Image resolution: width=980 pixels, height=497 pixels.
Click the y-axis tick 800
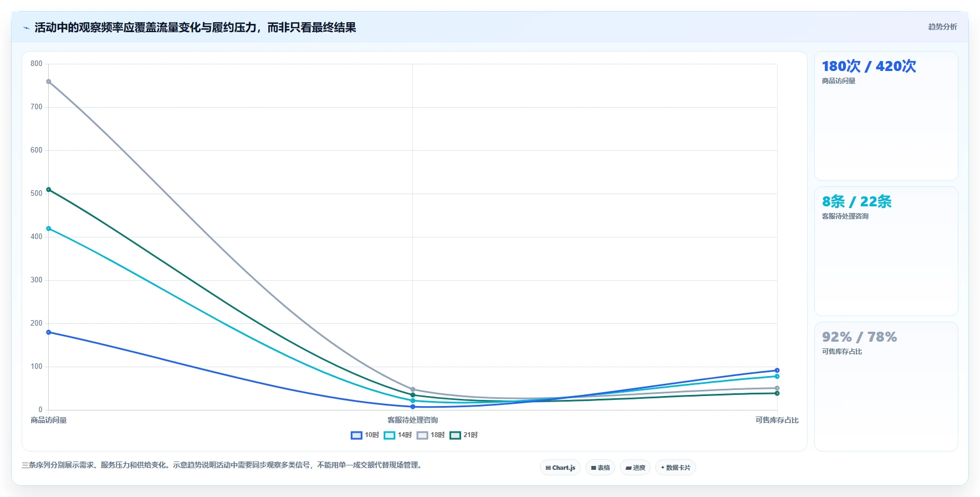tap(37, 64)
